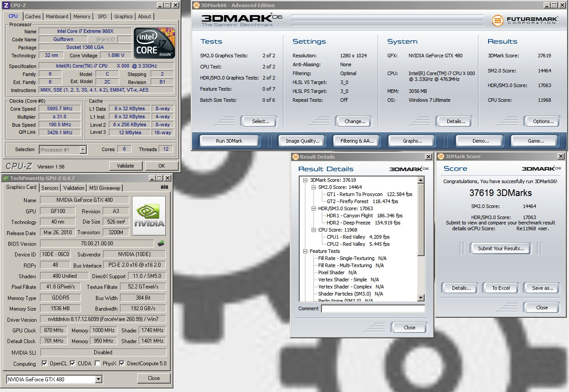Click the Demo button
Image resolution: width=569 pixels, height=392 pixels.
click(480, 141)
